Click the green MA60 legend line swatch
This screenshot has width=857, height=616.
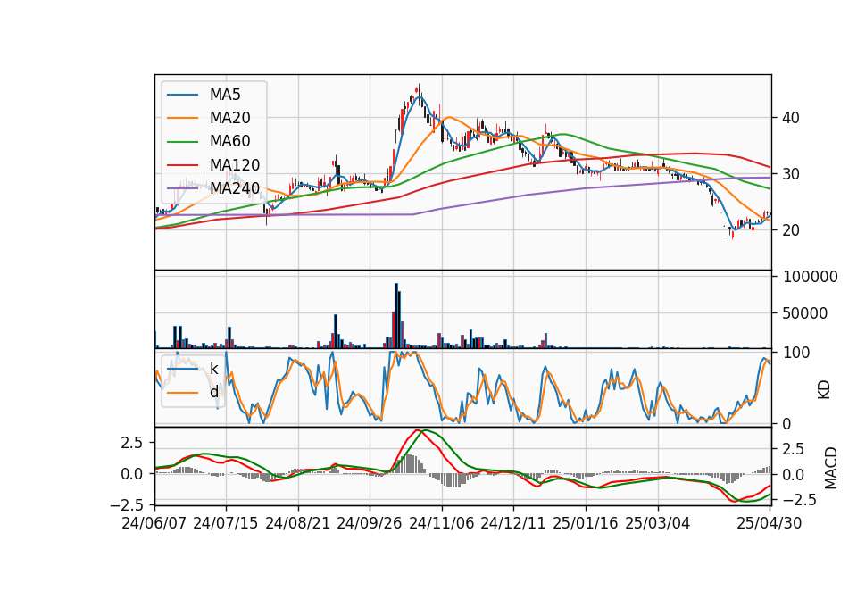click(x=182, y=142)
